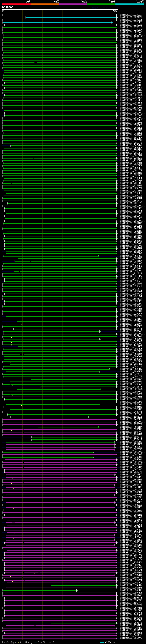The height and width of the screenshot is (644, 146).
Task: Open hit UniRef100_Q2MIZ7
Action: click(x=131, y=17)
